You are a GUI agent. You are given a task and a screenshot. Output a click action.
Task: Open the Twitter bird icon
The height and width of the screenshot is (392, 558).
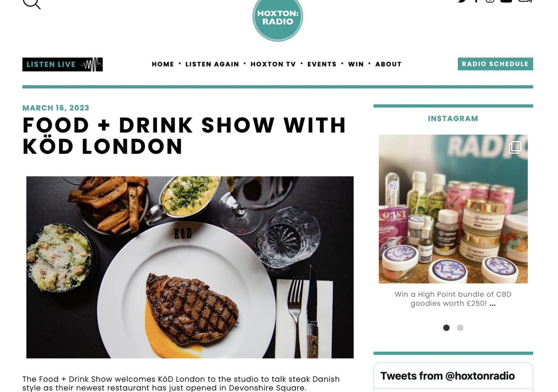[x=462, y=1]
